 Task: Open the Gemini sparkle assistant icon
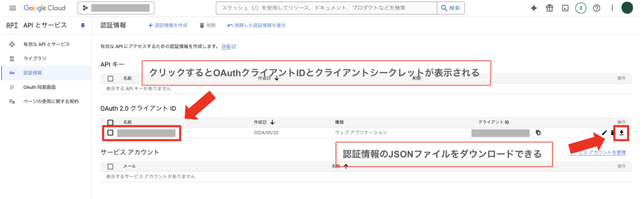click(533, 8)
